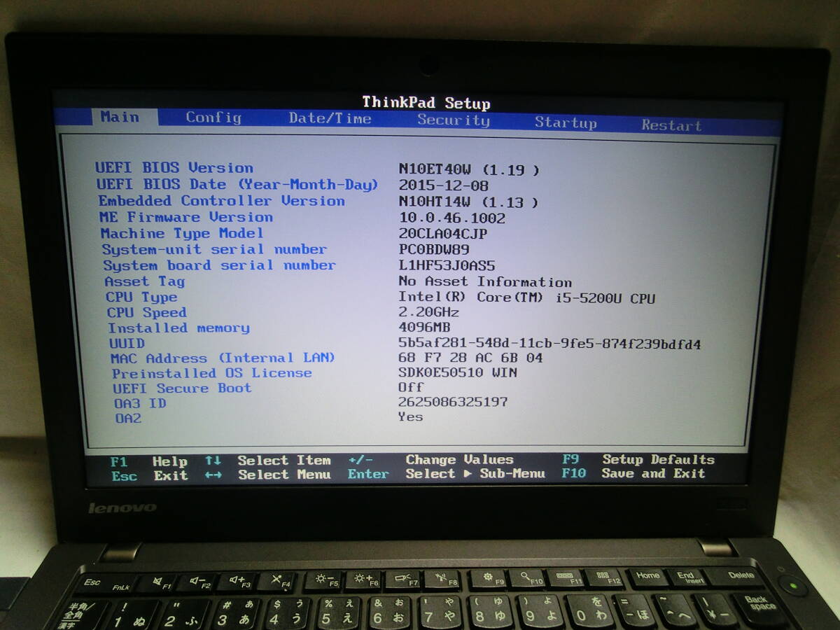840x630 pixels.
Task: Click CPU speed value 2.20GHz
Action: click(429, 312)
